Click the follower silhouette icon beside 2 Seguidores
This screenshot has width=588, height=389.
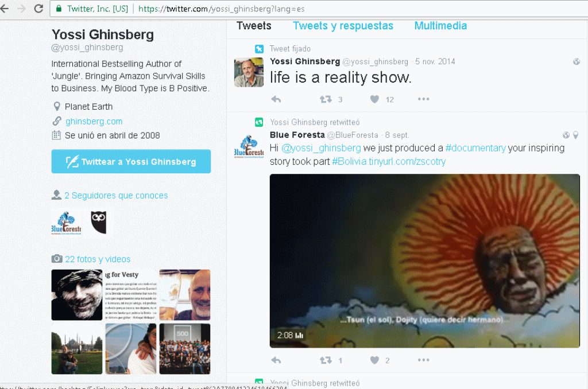point(57,195)
